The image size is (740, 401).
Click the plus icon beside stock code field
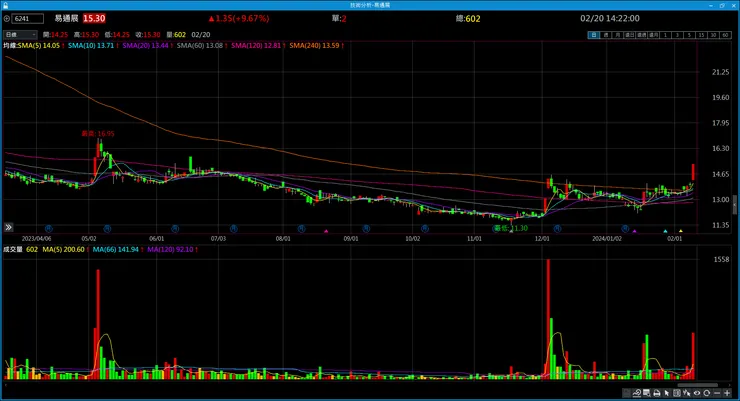[7, 19]
